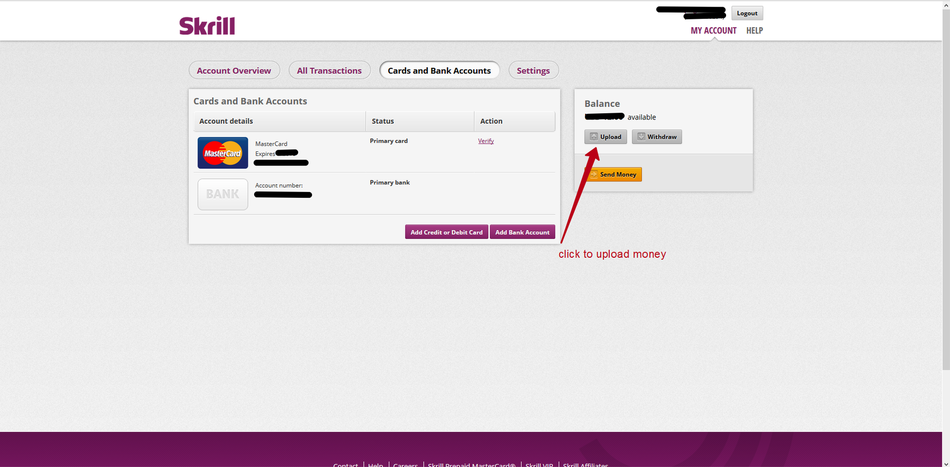Click the Upload button in Balance panel
The height and width of the screenshot is (467, 950).
605,137
